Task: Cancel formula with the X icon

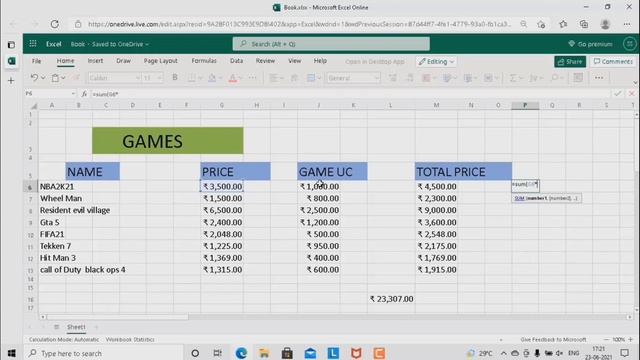Action: (631, 93)
